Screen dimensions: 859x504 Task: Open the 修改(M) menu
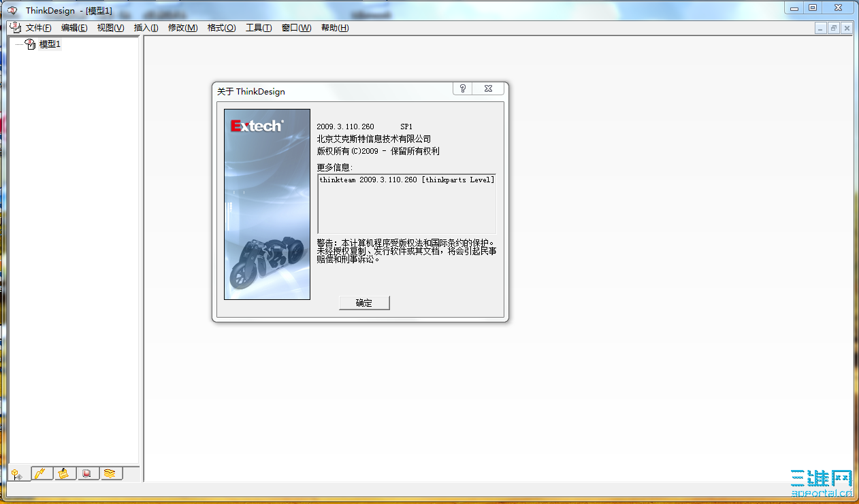(x=182, y=28)
